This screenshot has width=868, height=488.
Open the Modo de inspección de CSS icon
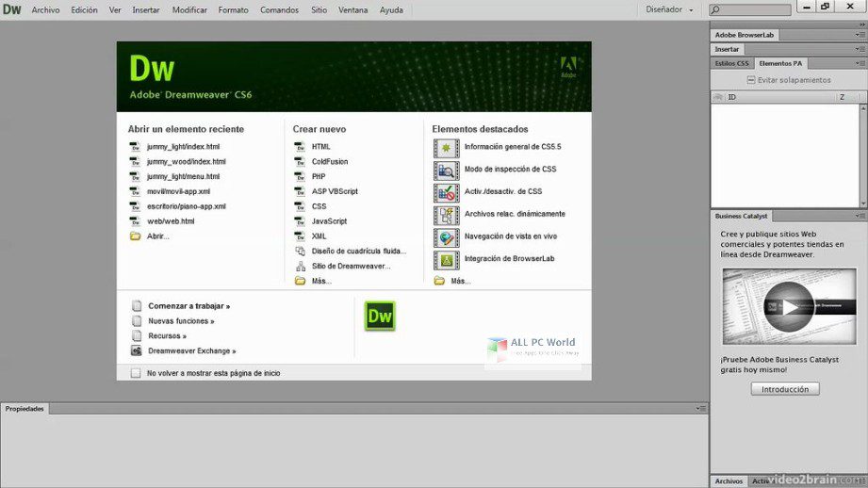pos(446,171)
